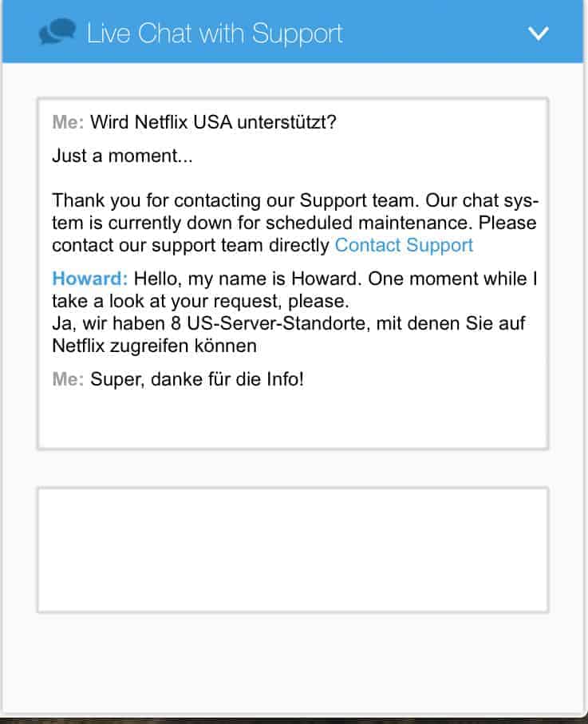Select the Wird Netflix USA unterstützt? message
The height and width of the screenshot is (724, 588).
point(213,122)
